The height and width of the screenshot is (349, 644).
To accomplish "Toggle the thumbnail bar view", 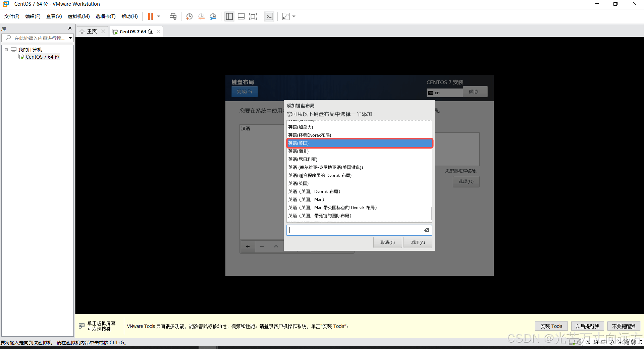I will [x=241, y=16].
